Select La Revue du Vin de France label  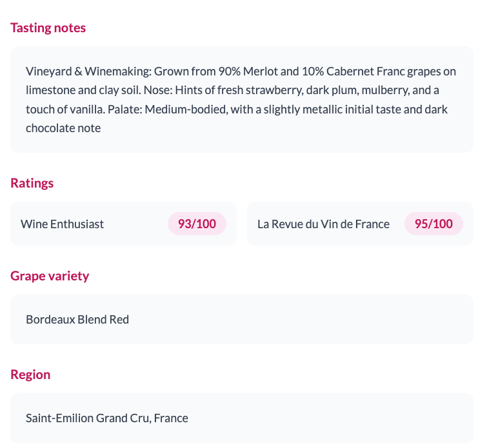point(323,224)
